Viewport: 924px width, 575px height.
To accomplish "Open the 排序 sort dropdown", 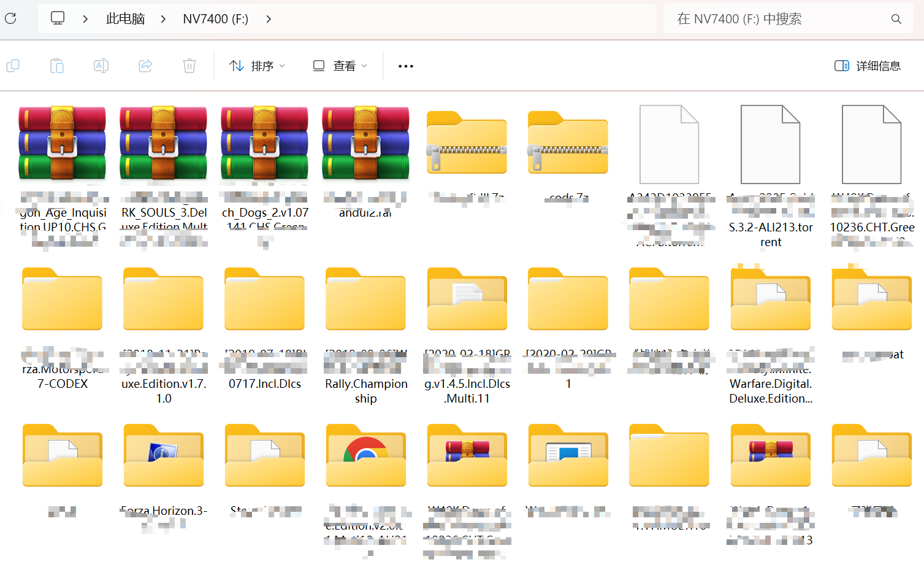I will pyautogui.click(x=257, y=66).
